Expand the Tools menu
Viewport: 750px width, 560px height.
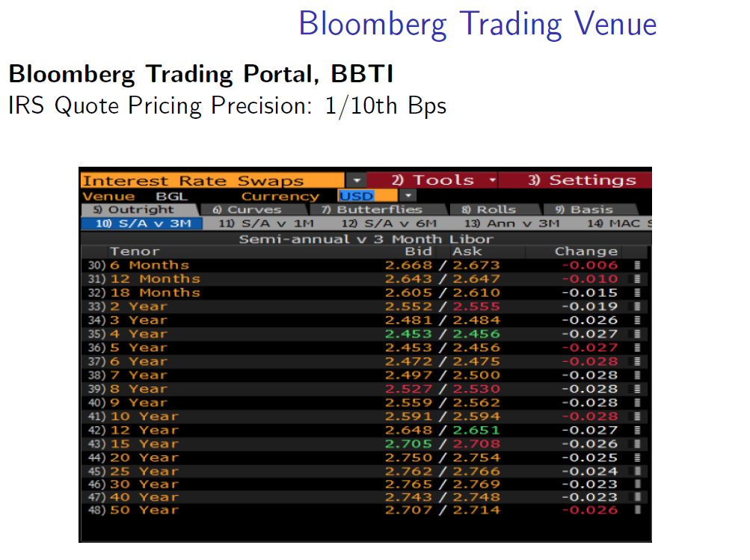click(x=432, y=180)
